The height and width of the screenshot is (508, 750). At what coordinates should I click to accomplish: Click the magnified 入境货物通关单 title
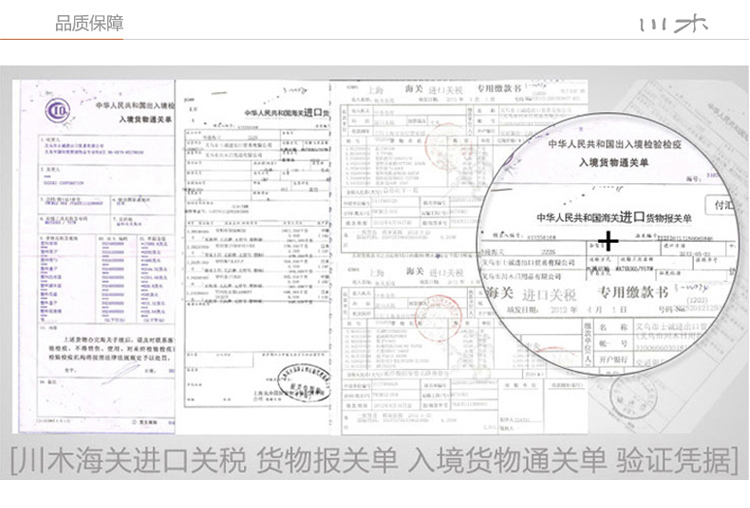point(614,163)
